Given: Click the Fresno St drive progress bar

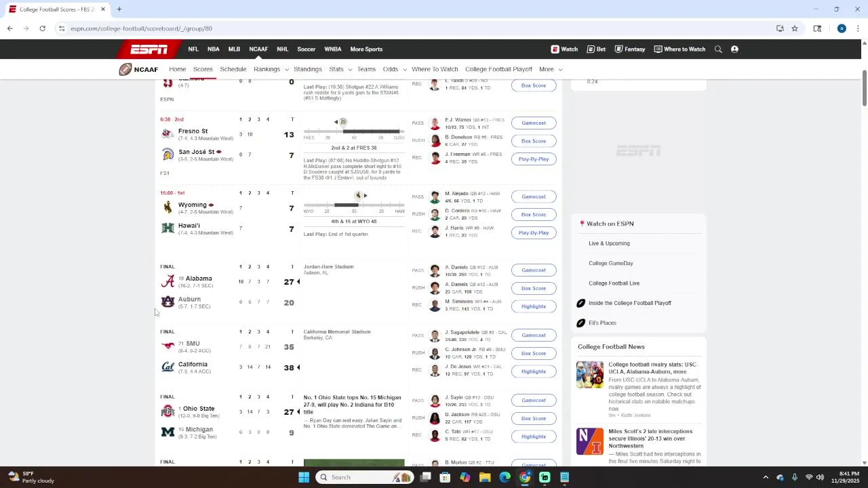Looking at the screenshot, I should coord(354,131).
